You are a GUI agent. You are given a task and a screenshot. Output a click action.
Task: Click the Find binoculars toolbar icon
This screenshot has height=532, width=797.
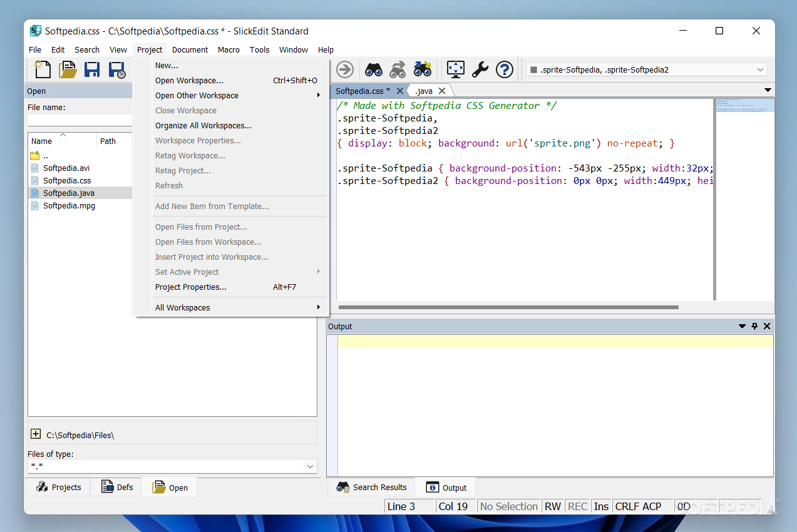point(374,69)
